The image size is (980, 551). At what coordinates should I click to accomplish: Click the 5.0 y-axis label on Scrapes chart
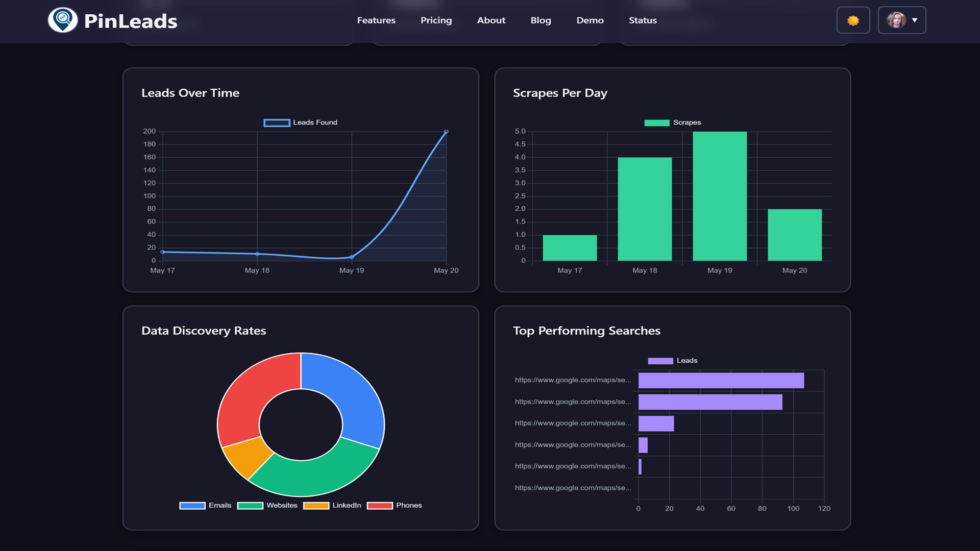click(x=520, y=131)
